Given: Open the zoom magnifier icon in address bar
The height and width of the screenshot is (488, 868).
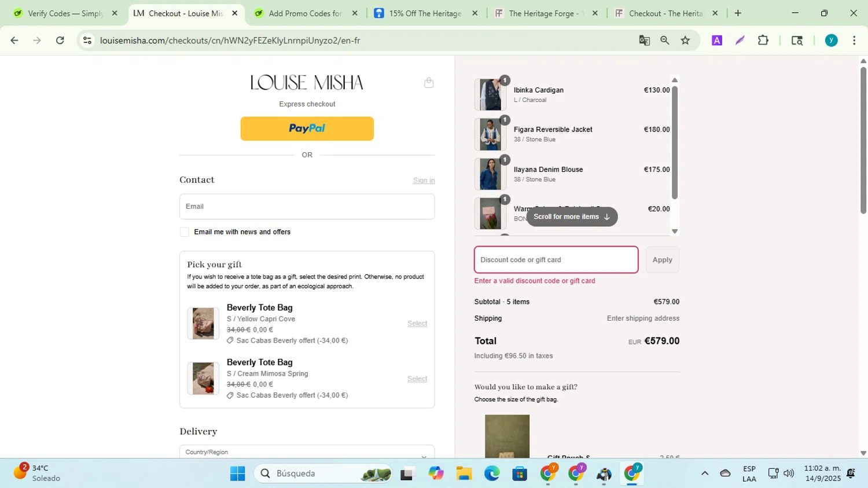Looking at the screenshot, I should coord(665,41).
